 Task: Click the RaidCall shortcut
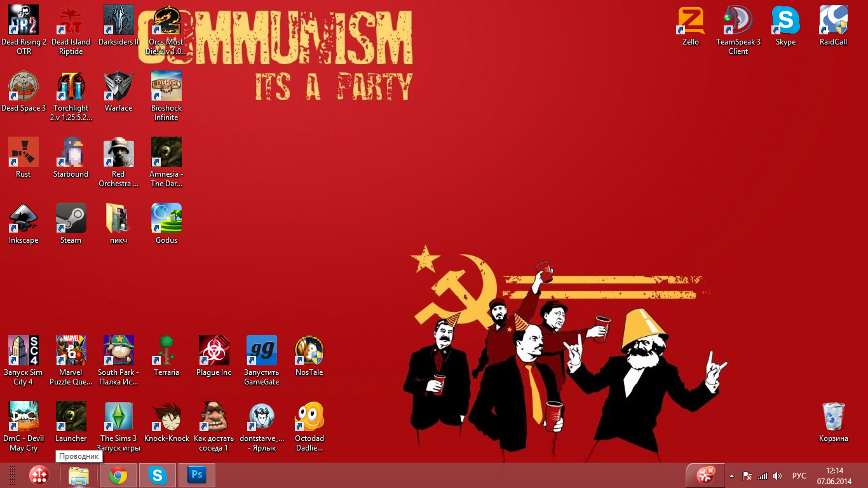point(834,20)
